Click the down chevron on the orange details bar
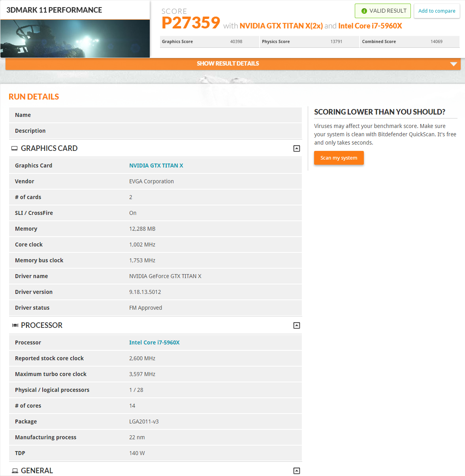 coord(454,64)
